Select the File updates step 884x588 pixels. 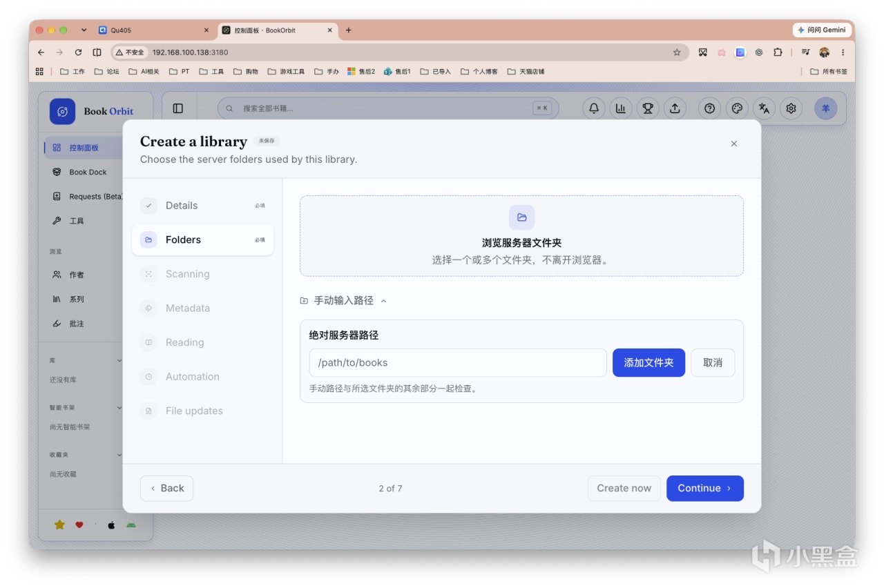[x=202, y=411]
